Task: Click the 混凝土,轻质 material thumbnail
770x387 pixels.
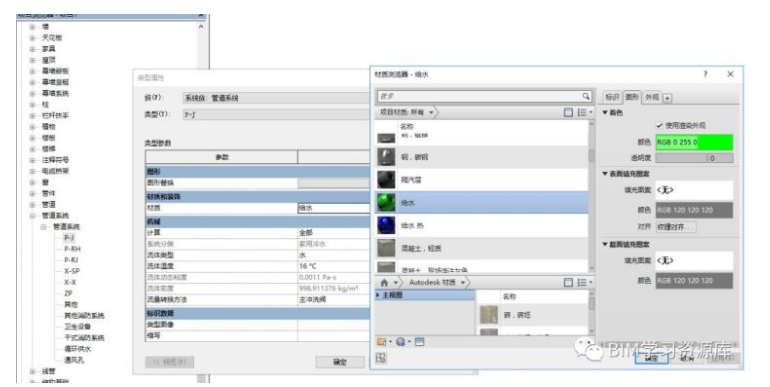Action: (386, 249)
